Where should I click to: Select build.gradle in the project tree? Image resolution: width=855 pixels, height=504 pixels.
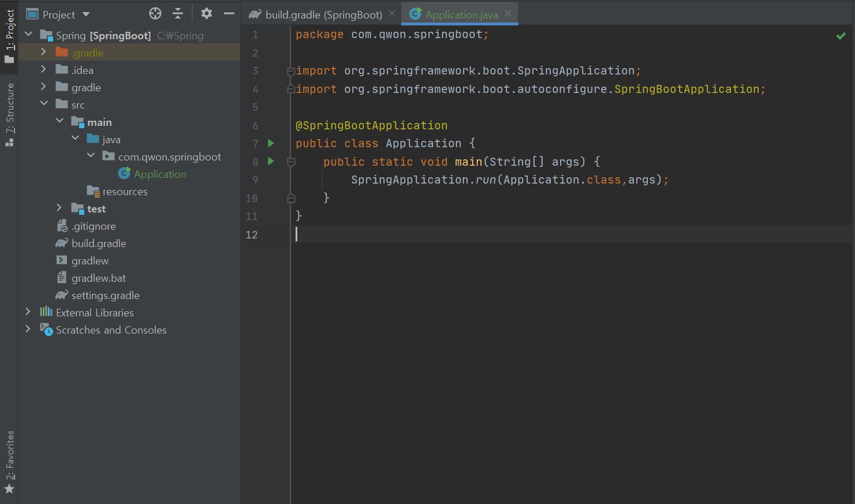(x=99, y=243)
